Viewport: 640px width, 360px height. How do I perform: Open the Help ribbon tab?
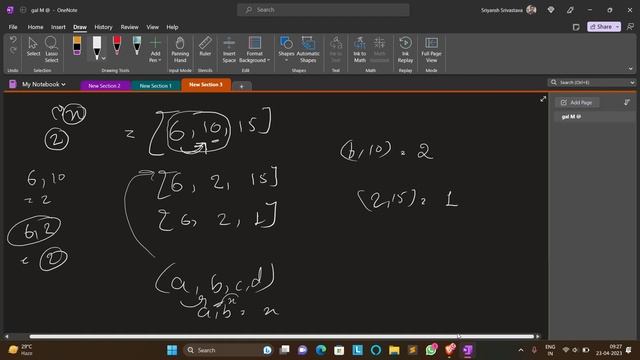(x=172, y=27)
